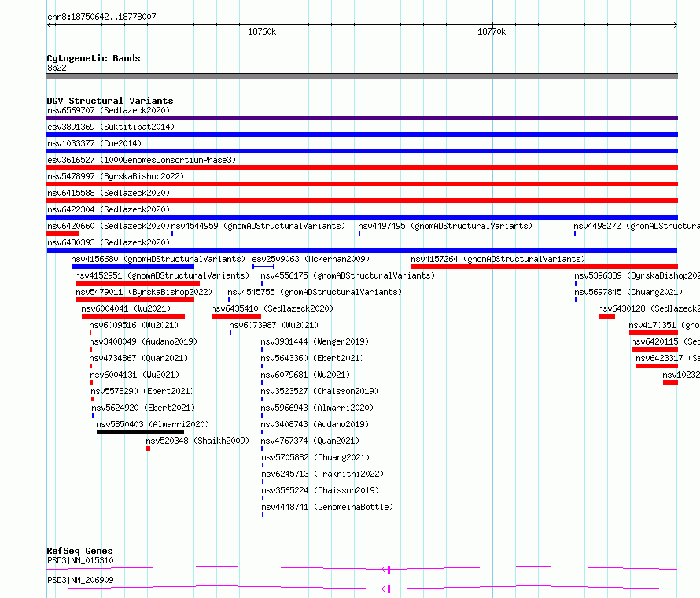Open esv3616527 (1000GenomesConsortiumPhase3) variant
Viewport: 700px width, 598px height.
(x=142, y=160)
